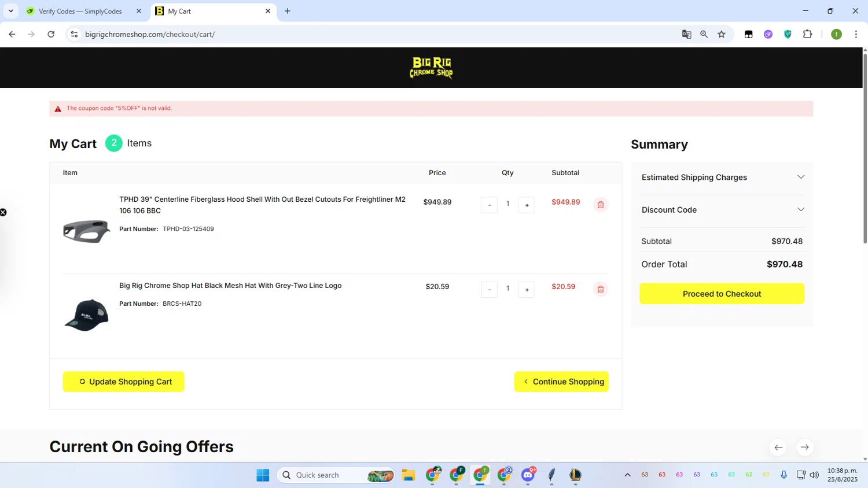The width and height of the screenshot is (868, 488).
Task: Click Continue Shopping button
Action: coord(561,382)
